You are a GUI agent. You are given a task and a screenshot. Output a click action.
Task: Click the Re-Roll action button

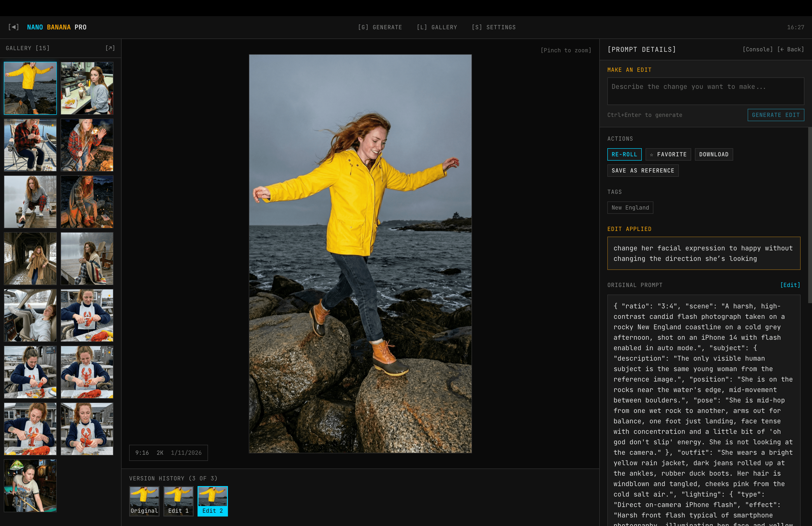point(624,154)
